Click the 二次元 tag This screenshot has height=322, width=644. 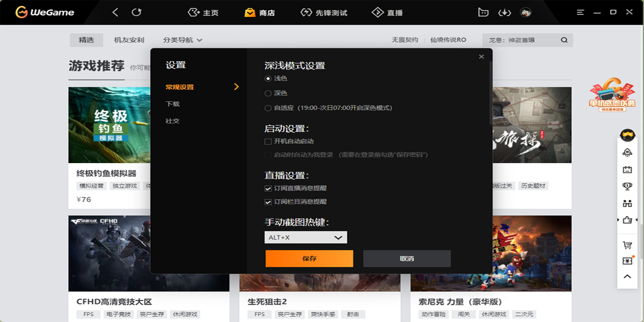(525, 314)
